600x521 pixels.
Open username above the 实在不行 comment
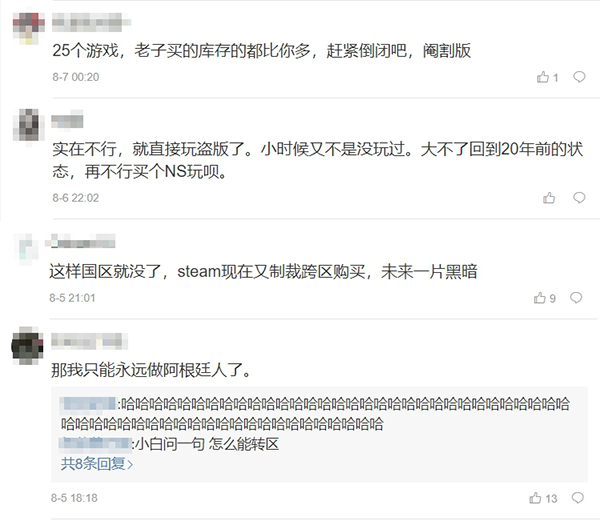[x=67, y=119]
